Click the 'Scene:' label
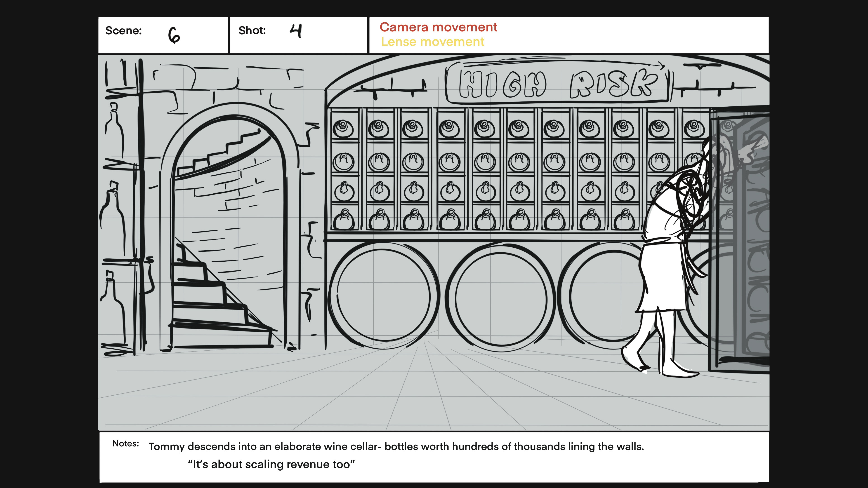Viewport: 868px width, 488px height. [x=123, y=31]
